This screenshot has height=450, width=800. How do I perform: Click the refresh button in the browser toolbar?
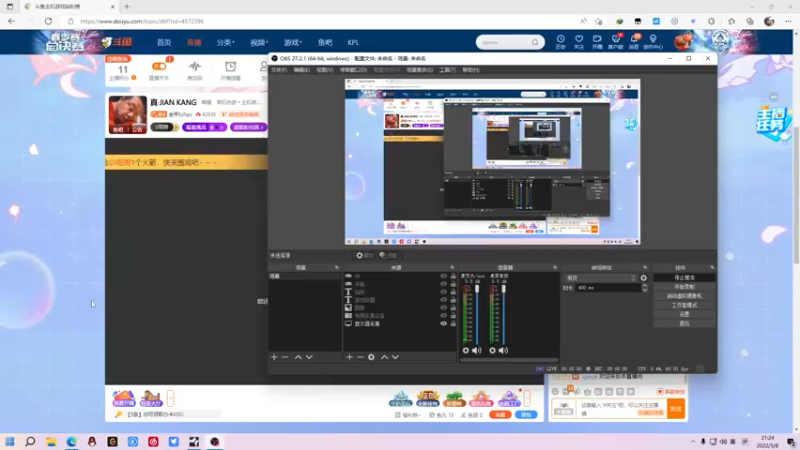point(48,21)
